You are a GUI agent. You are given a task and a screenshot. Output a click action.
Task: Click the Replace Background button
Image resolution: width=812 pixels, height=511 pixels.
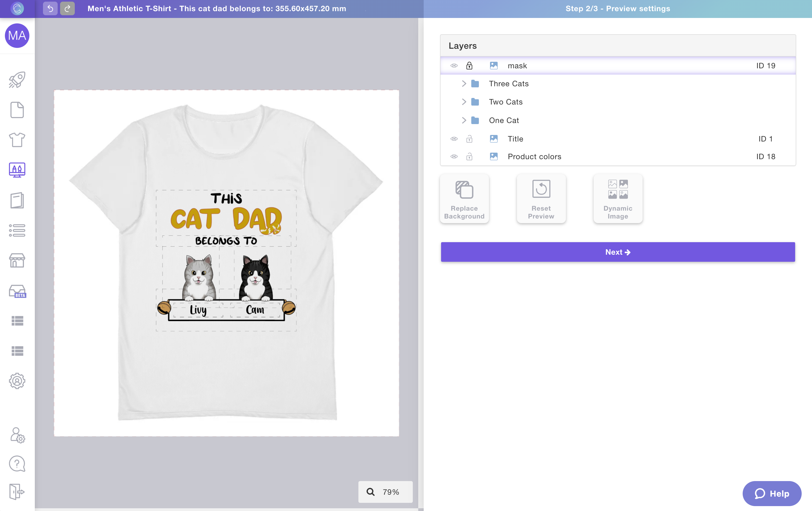[464, 199]
